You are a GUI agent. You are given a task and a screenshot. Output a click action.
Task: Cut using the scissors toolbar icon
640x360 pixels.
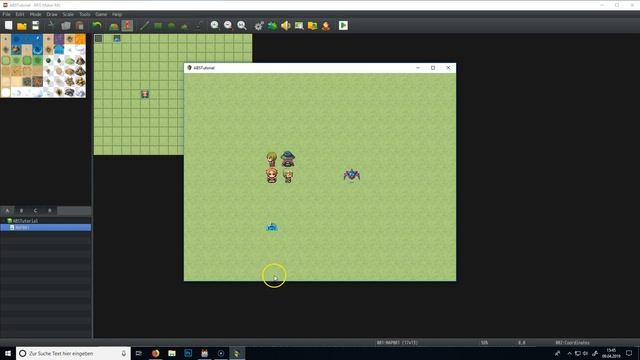(51, 25)
